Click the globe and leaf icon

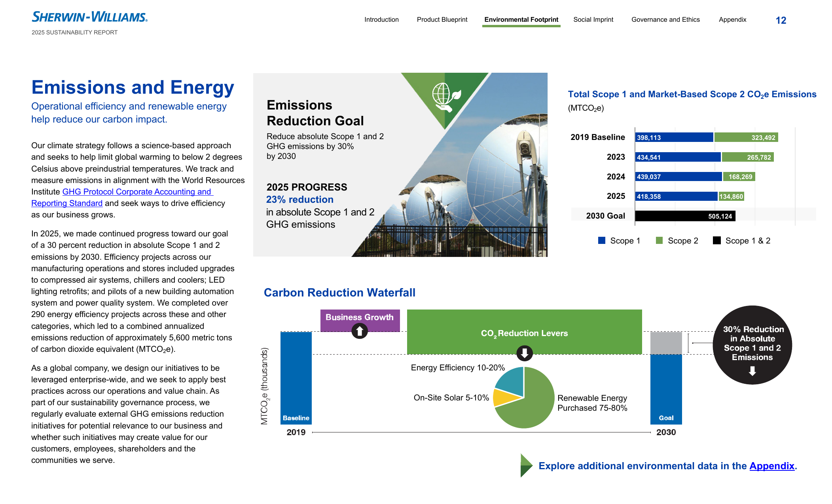pyautogui.click(x=447, y=97)
